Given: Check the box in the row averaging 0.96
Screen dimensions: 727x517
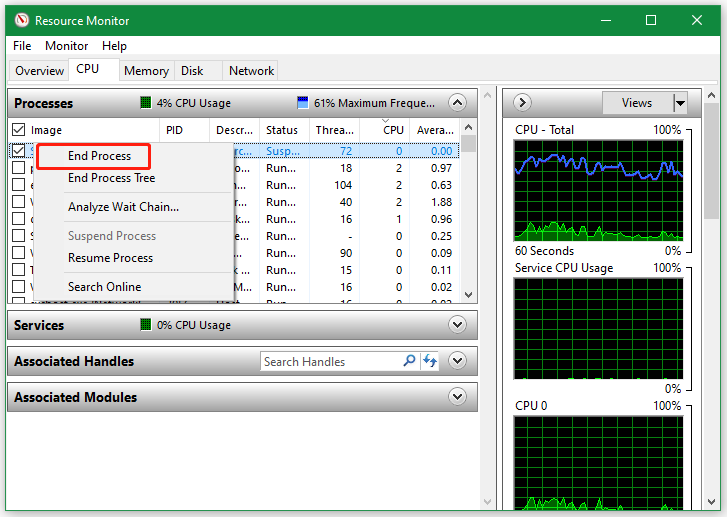Looking at the screenshot, I should pyautogui.click(x=19, y=218).
